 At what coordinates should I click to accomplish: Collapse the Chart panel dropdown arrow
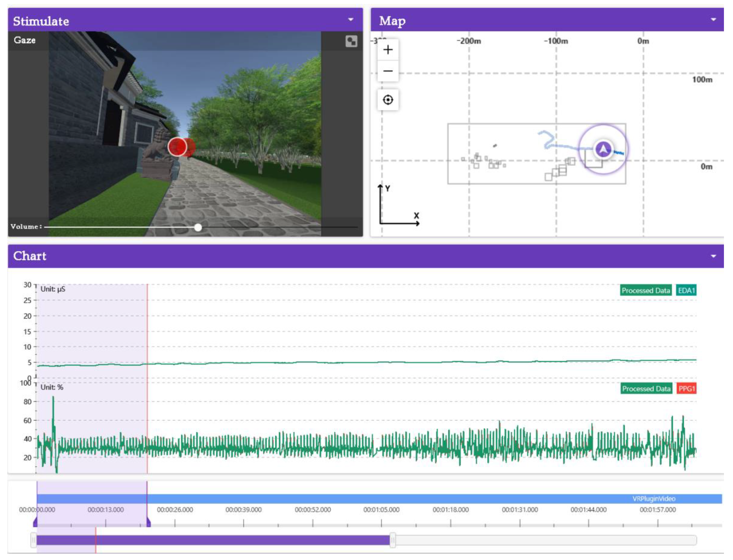(713, 256)
